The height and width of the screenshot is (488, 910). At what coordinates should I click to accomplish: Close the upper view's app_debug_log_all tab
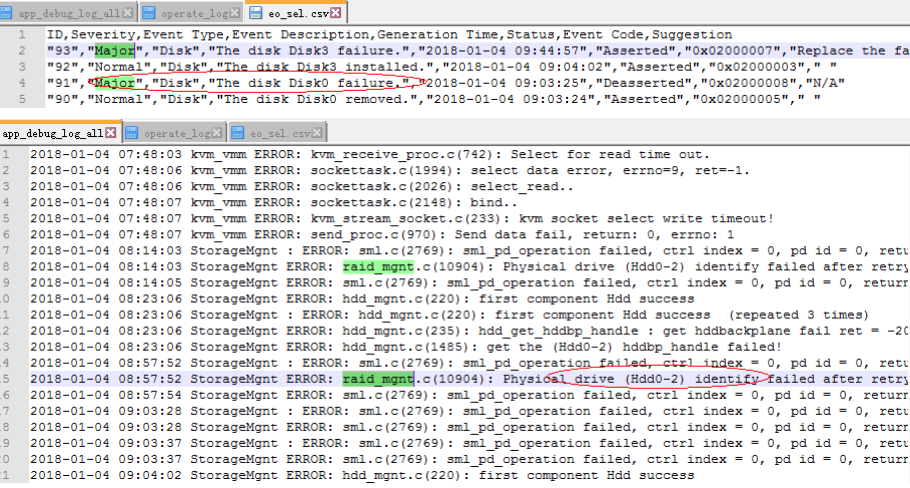click(128, 13)
